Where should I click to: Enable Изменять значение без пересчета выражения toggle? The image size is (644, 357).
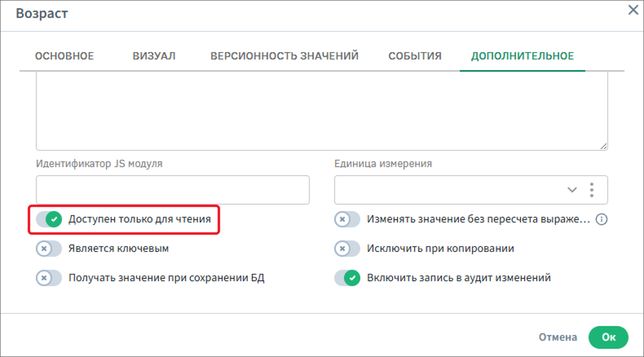pos(347,219)
